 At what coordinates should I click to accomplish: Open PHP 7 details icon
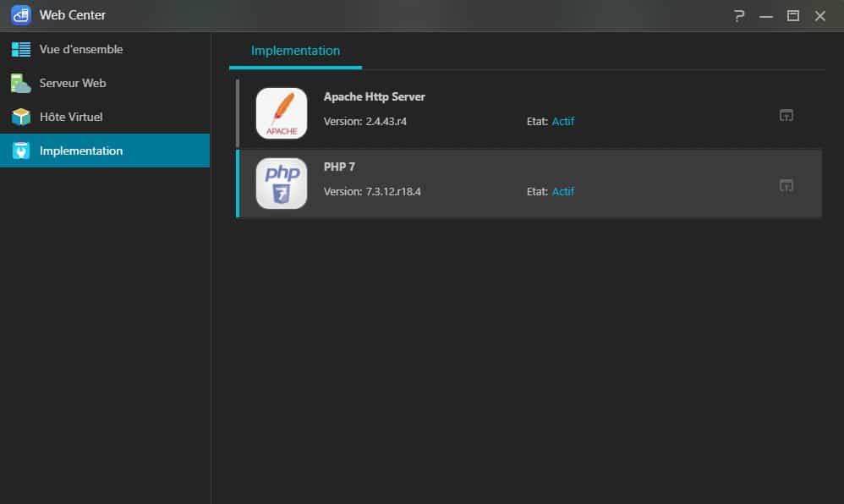(x=786, y=185)
